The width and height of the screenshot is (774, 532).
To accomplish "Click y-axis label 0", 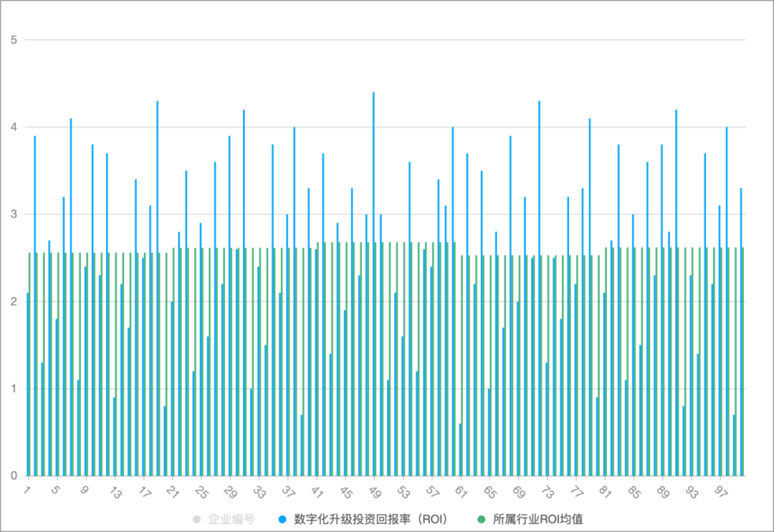I will (x=14, y=475).
